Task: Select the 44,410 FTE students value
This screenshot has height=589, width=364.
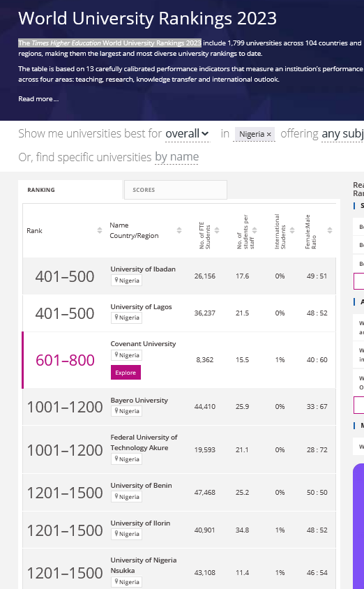Action: tap(205, 406)
